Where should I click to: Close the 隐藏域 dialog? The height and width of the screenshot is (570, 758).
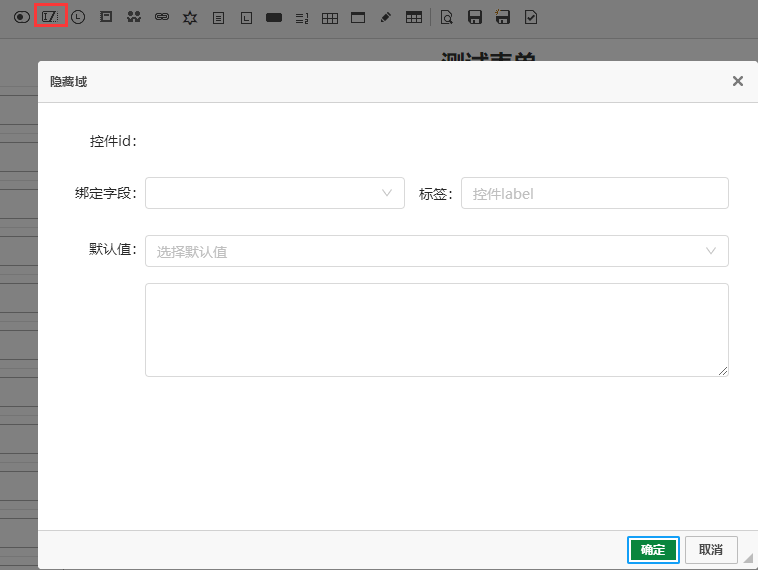point(738,81)
